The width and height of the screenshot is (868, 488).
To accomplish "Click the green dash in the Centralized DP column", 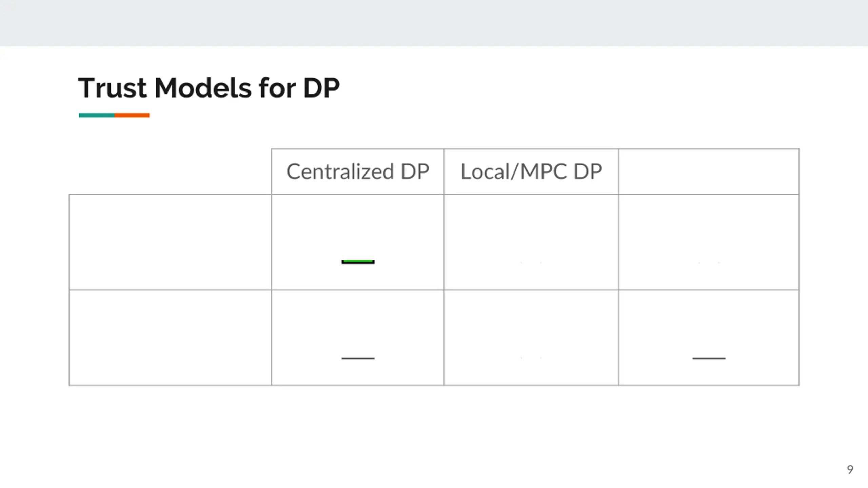I will coord(358,262).
